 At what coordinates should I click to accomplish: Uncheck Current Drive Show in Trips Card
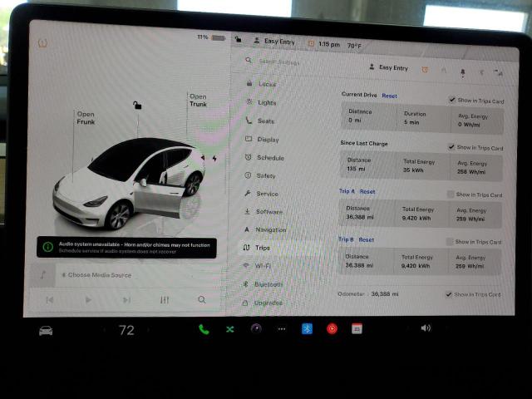click(x=452, y=100)
